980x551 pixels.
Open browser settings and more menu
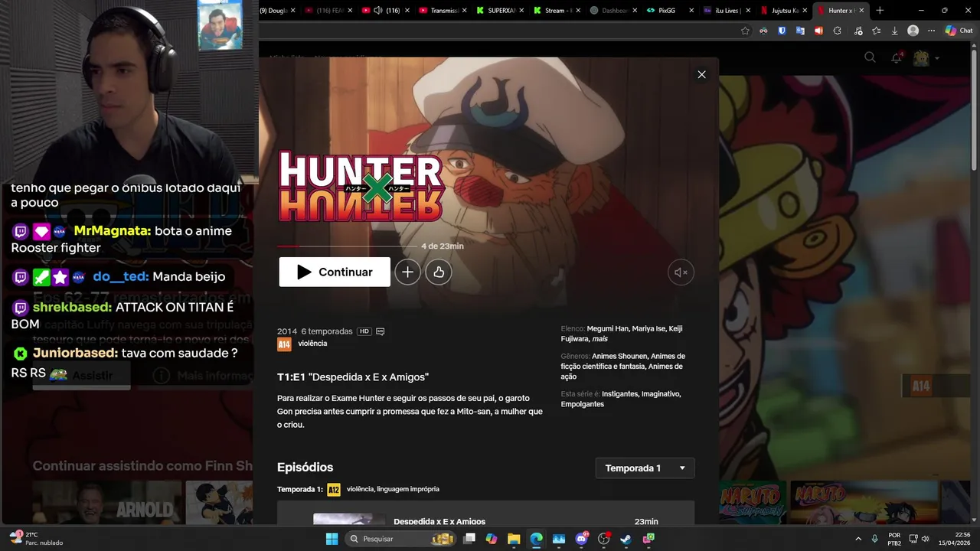click(931, 31)
